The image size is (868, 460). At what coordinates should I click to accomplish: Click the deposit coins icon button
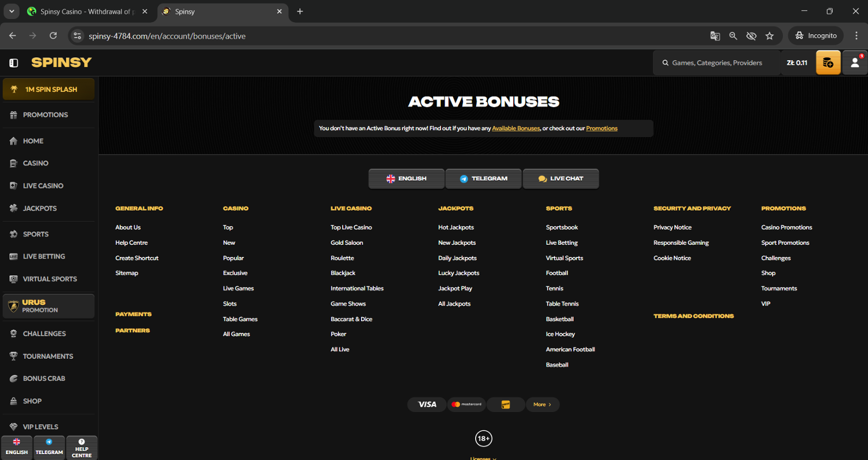pyautogui.click(x=828, y=62)
